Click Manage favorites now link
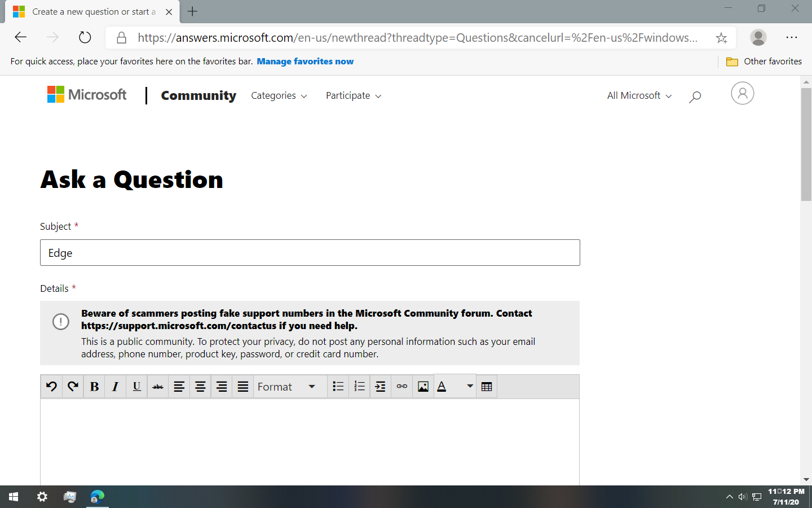This screenshot has width=812, height=508. coord(305,62)
